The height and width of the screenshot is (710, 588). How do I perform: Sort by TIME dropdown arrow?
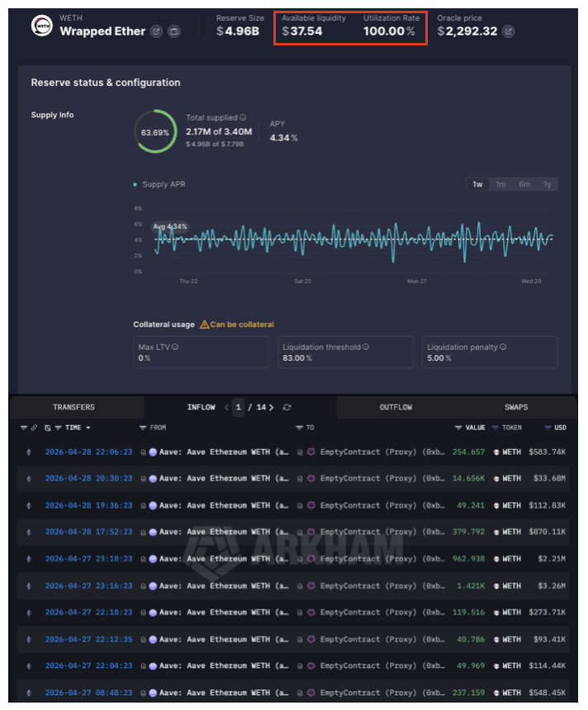[88, 428]
